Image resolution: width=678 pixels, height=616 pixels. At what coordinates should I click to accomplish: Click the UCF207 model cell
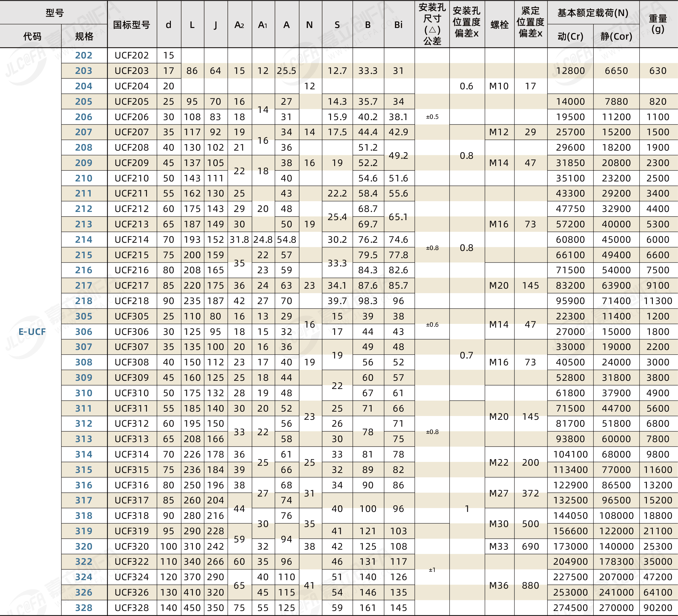132,132
